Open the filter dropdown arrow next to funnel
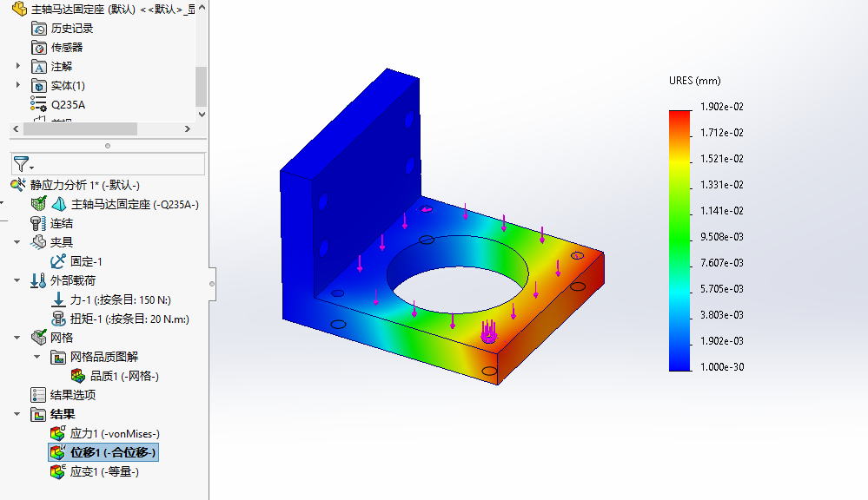Viewport: 868px width, 500px height. point(31,168)
